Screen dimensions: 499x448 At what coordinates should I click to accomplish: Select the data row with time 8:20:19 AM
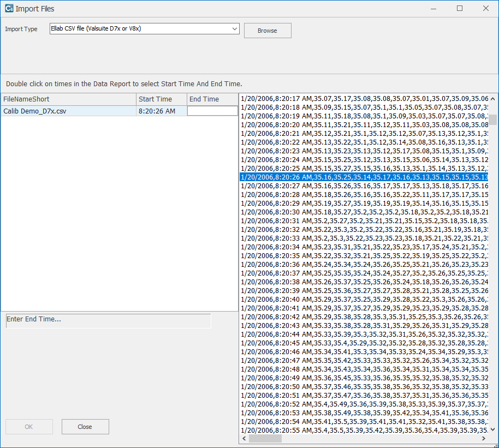(364, 116)
